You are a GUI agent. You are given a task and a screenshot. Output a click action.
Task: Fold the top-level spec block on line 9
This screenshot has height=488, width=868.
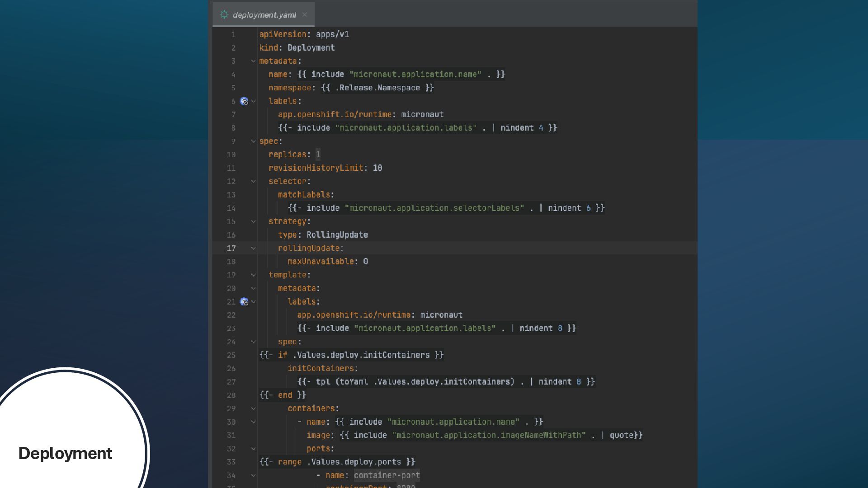[254, 141]
